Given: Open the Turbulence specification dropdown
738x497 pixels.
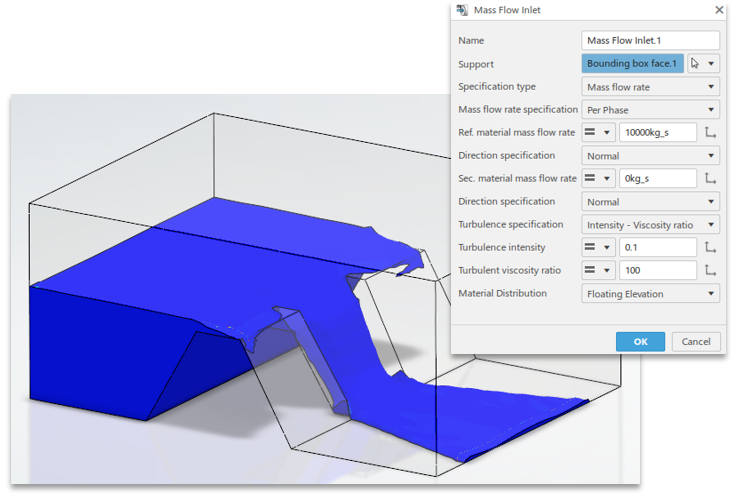Looking at the screenshot, I should 650,224.
